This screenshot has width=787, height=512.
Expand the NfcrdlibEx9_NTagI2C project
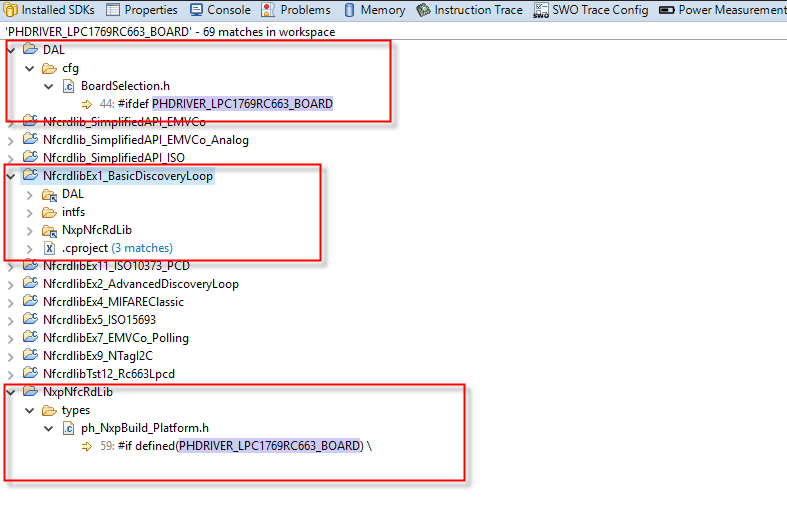11,357
